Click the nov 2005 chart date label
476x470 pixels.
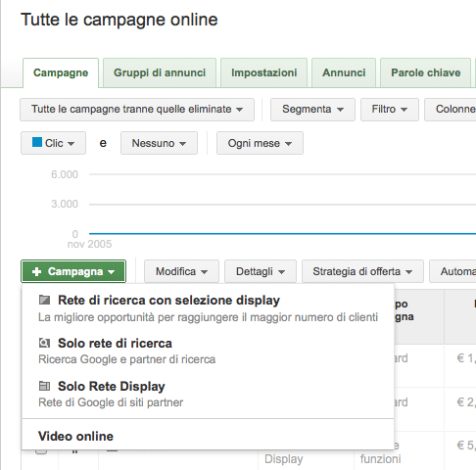point(89,244)
